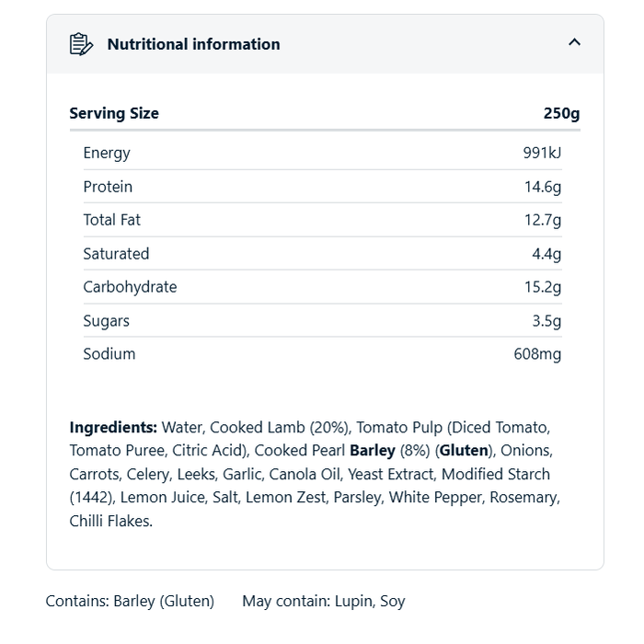Viewport: 644px width, 644px height.
Task: Select the Sugars row label
Action: pos(106,321)
